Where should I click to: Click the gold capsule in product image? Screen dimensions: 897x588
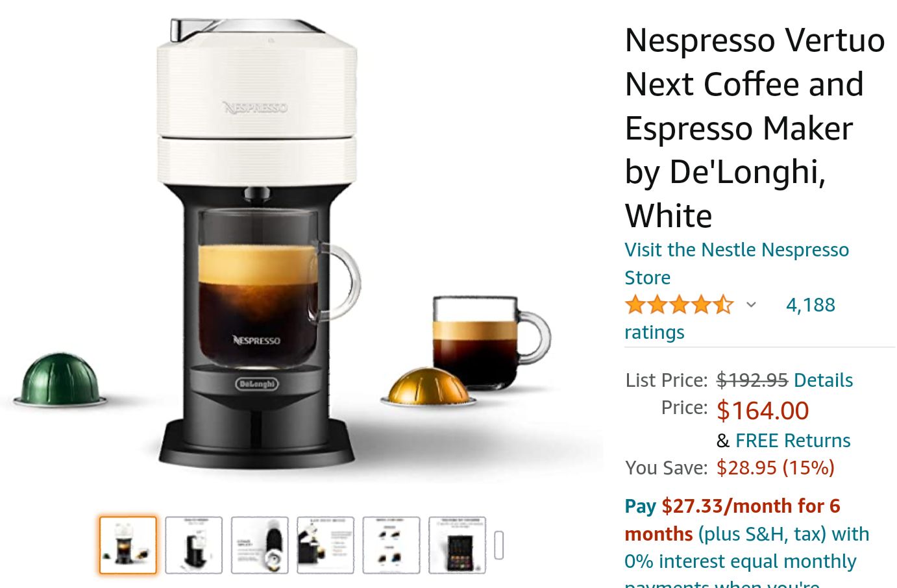428,387
